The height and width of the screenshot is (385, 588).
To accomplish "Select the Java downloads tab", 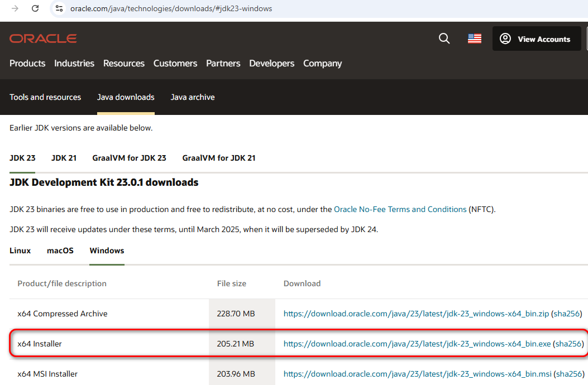I will tap(126, 97).
